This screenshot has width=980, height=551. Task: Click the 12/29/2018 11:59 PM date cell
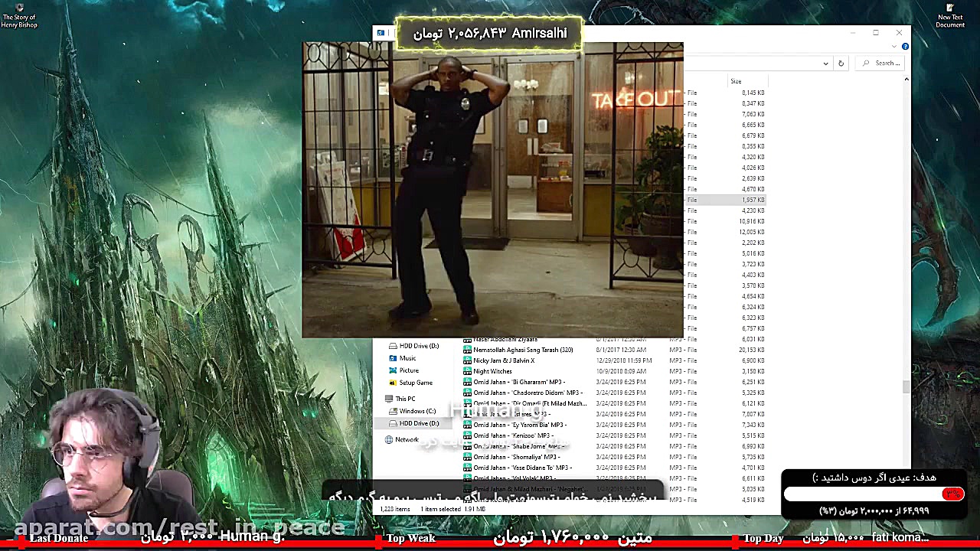624,360
